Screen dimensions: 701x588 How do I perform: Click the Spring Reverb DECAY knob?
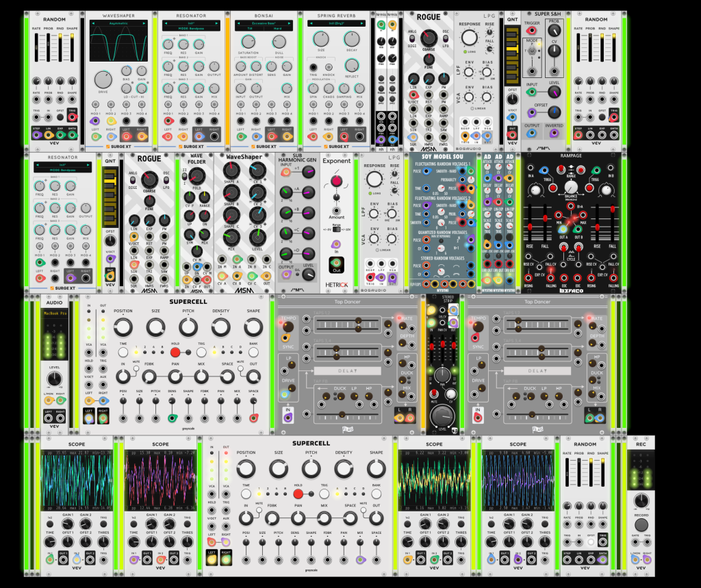click(x=352, y=39)
